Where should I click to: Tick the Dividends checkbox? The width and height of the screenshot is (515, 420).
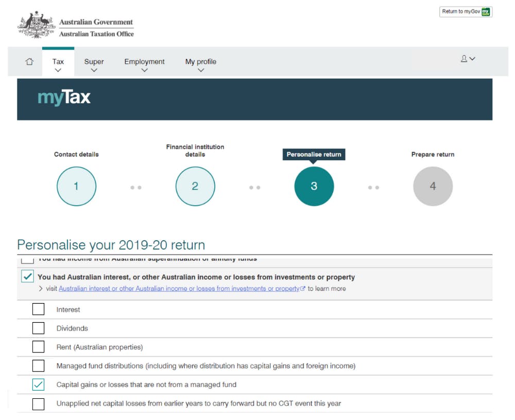[x=39, y=328]
